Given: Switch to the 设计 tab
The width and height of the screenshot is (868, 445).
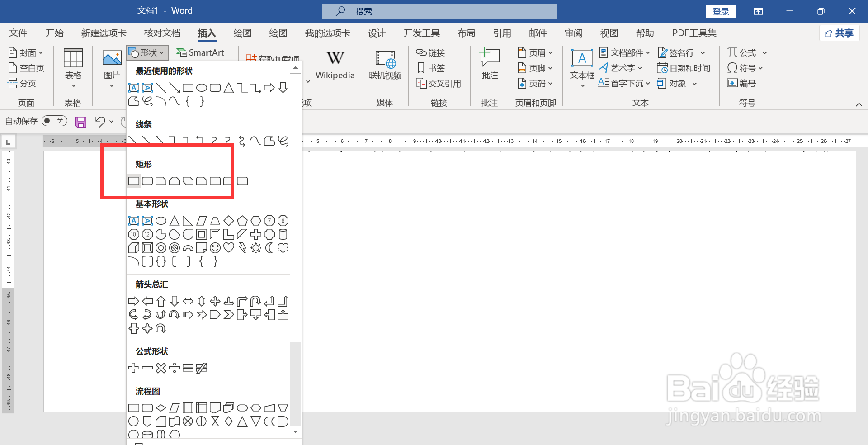Looking at the screenshot, I should (377, 33).
